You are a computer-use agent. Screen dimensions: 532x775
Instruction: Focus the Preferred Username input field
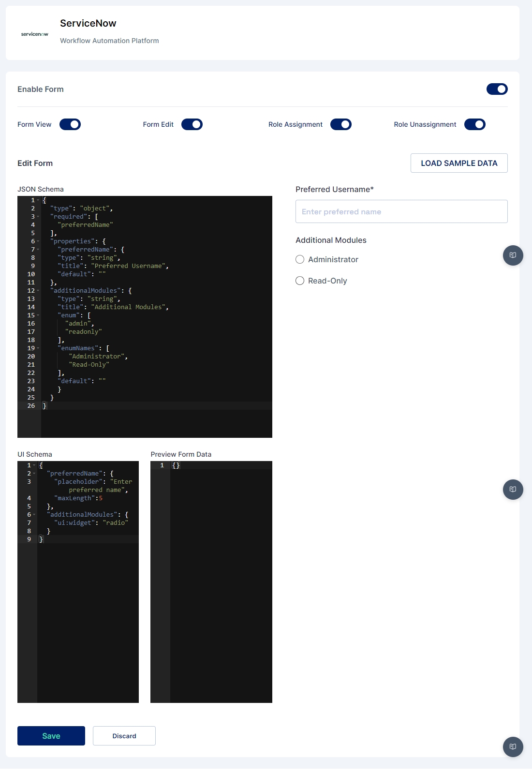(401, 211)
